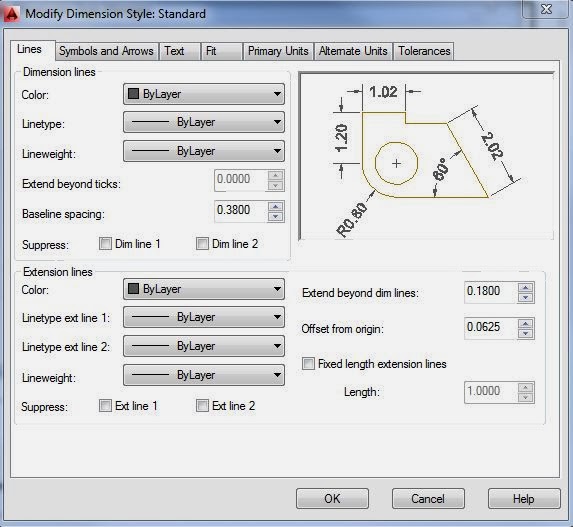This screenshot has width=573, height=527.
Task: Decrease Baseline spacing with down arrow
Action: (x=276, y=216)
